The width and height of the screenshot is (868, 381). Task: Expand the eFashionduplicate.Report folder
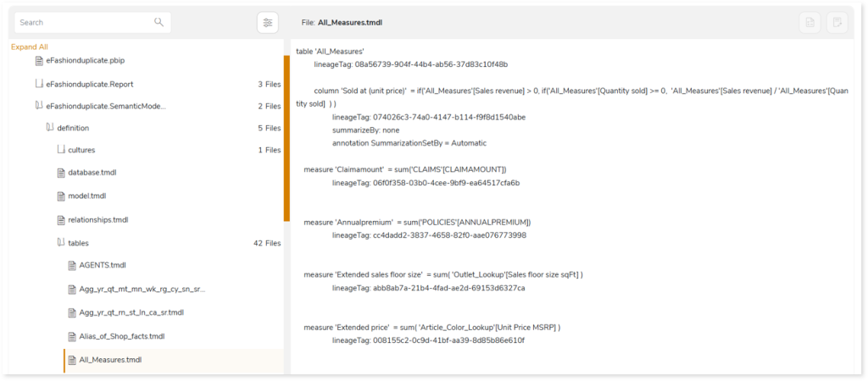[38, 84]
